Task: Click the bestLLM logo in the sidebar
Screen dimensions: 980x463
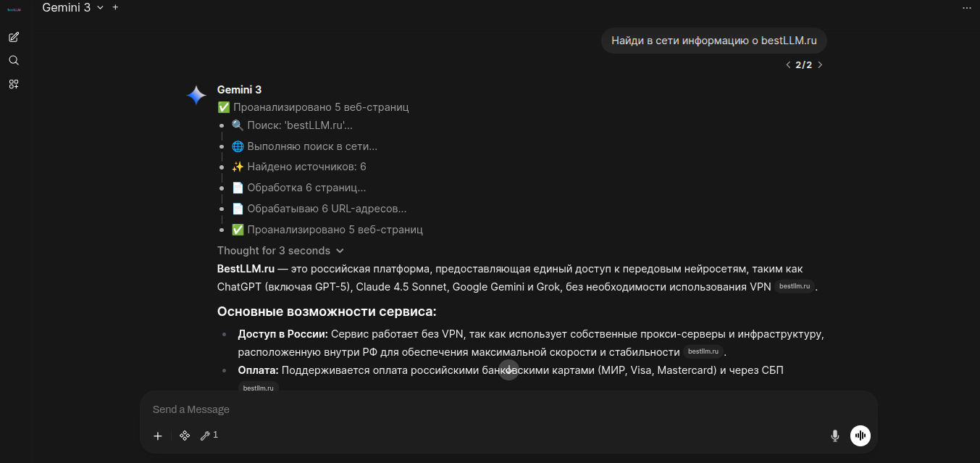Action: (14, 9)
